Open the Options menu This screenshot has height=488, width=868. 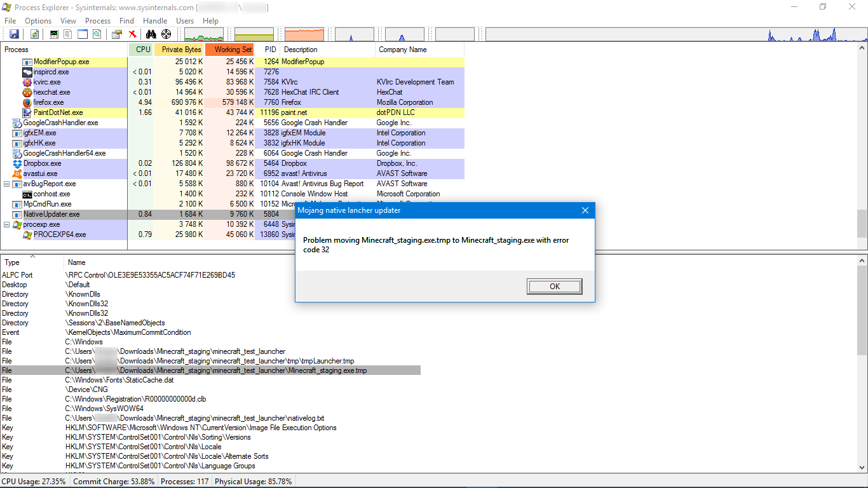coord(38,21)
